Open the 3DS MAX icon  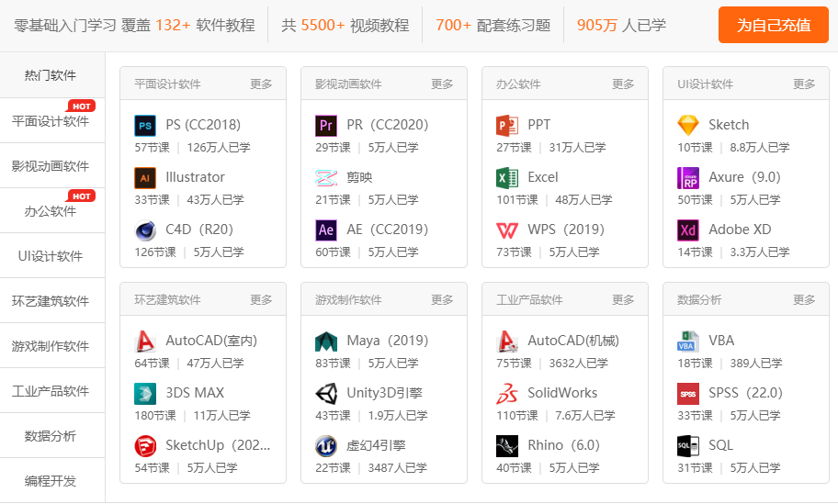tap(145, 394)
